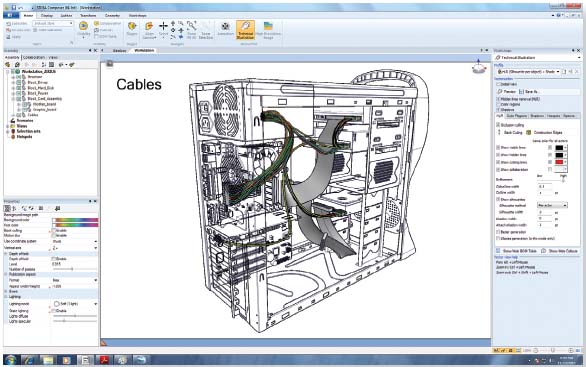The height and width of the screenshot is (367, 586).
Task: Open Silhouette method dropdown
Action: tap(552, 205)
